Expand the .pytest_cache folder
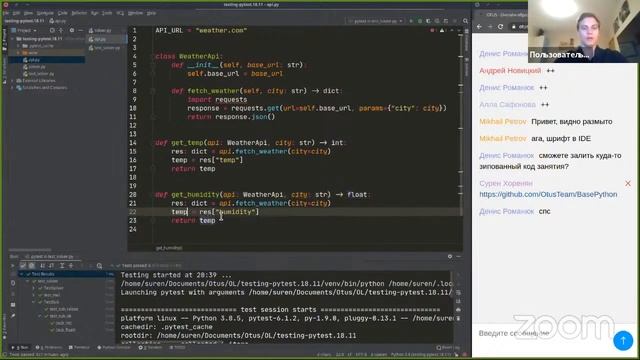 [x=18, y=46]
